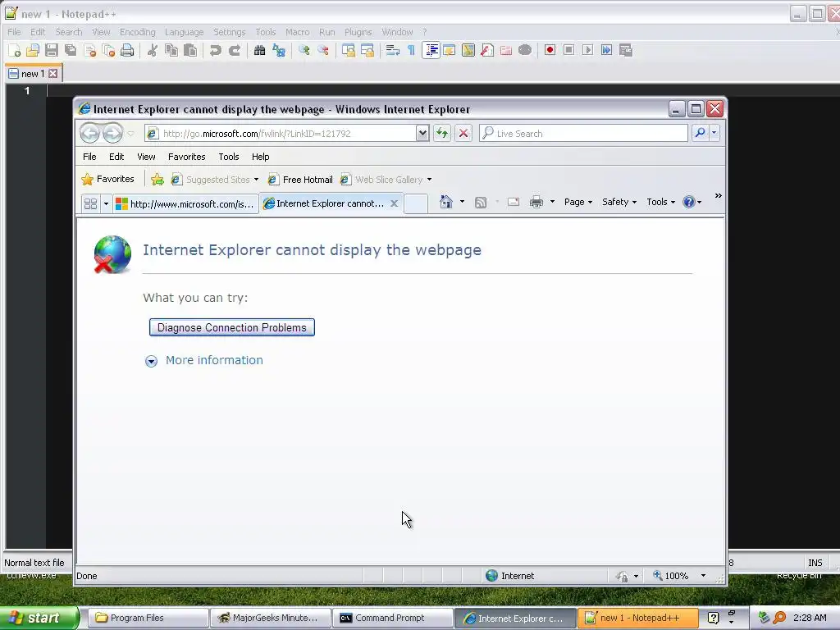Viewport: 840px width, 630px height.
Task: Click the blue Help question icon
Action: [x=689, y=202]
